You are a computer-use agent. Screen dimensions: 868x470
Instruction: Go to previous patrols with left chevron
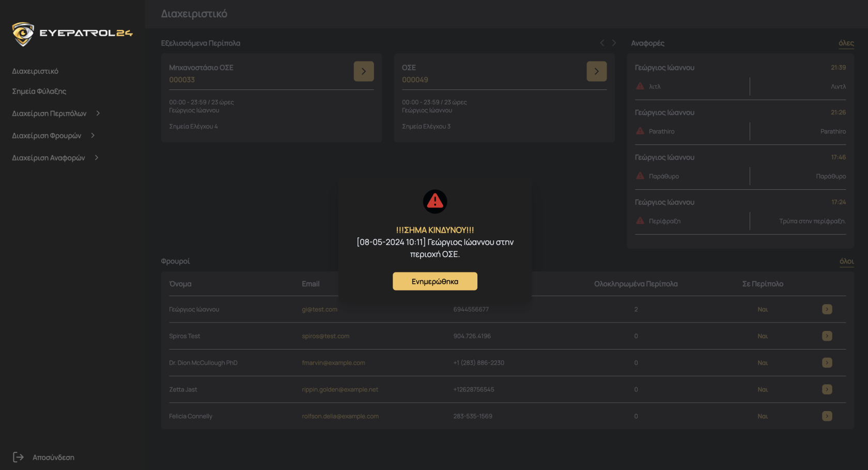[602, 43]
